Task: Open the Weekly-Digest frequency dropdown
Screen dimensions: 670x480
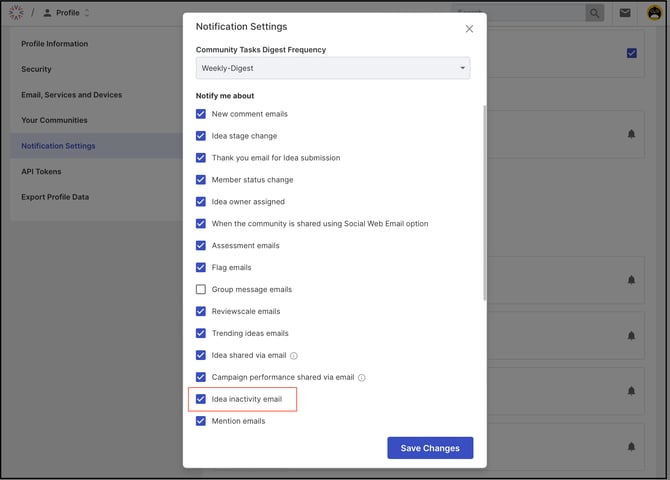Action: [x=332, y=68]
